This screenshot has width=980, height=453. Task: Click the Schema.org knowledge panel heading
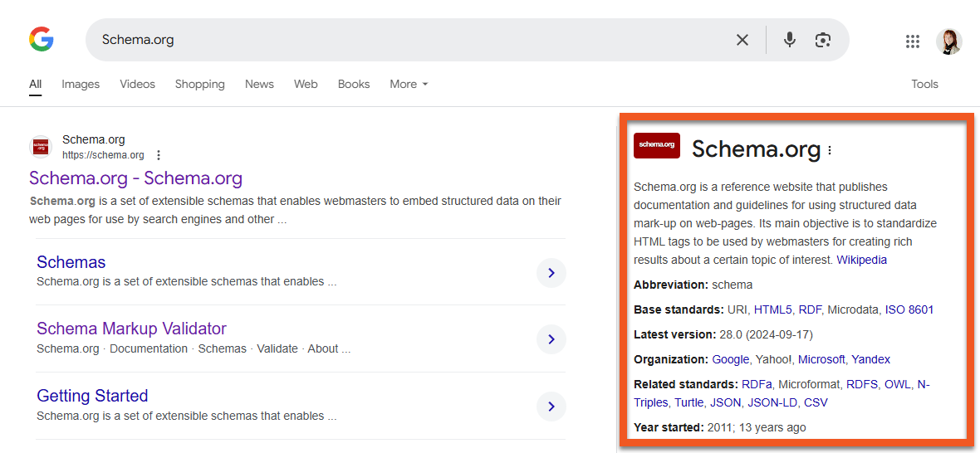pyautogui.click(x=757, y=149)
